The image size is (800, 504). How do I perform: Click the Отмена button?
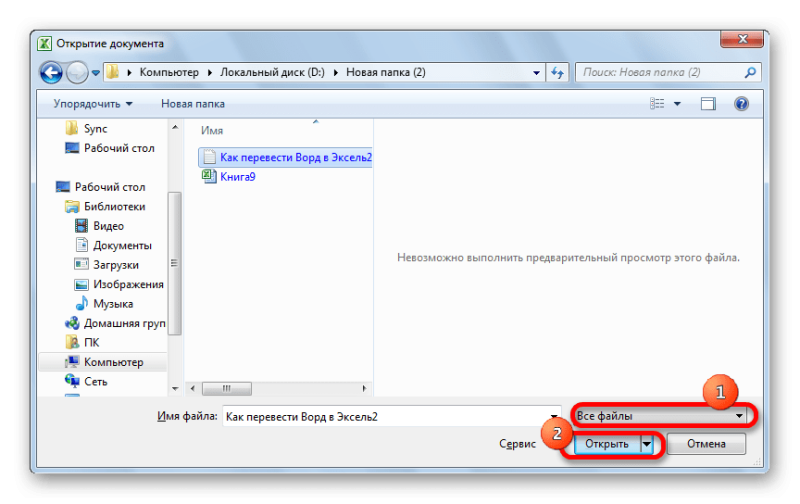tap(706, 444)
